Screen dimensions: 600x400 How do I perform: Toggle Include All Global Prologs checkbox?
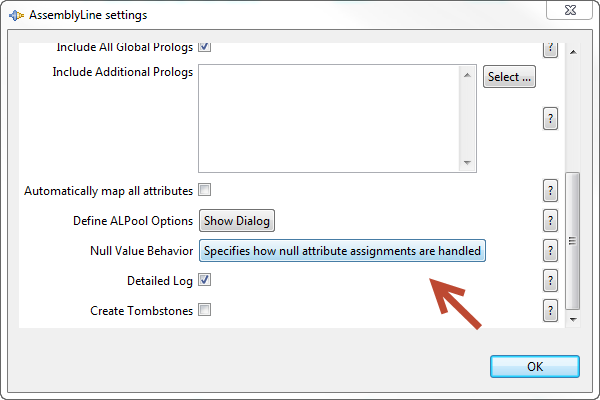pyautogui.click(x=204, y=47)
